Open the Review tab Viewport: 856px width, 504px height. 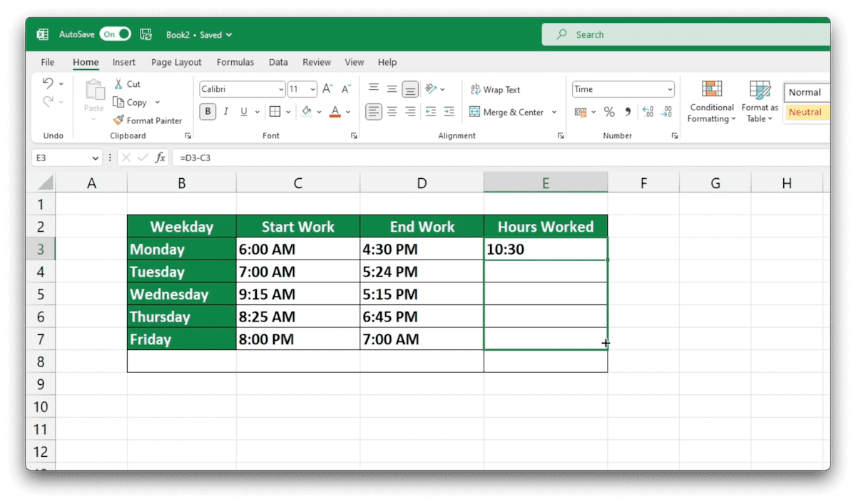[316, 62]
